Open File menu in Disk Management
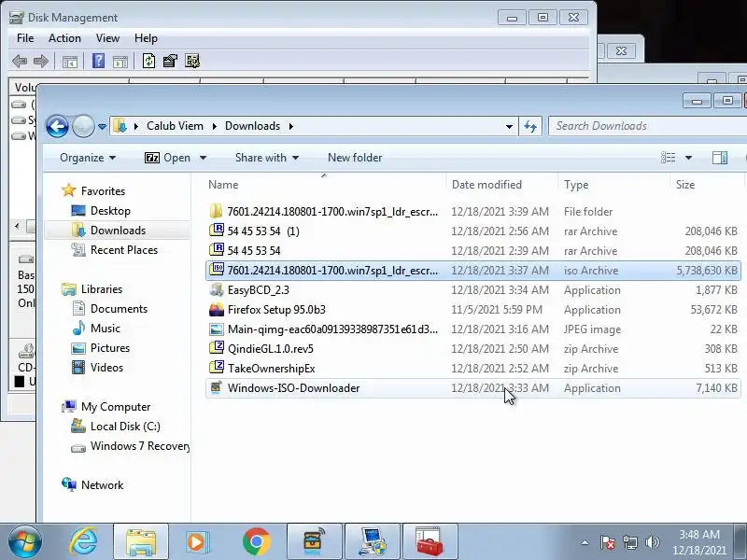Screen dimensions: 747x560 25,38
